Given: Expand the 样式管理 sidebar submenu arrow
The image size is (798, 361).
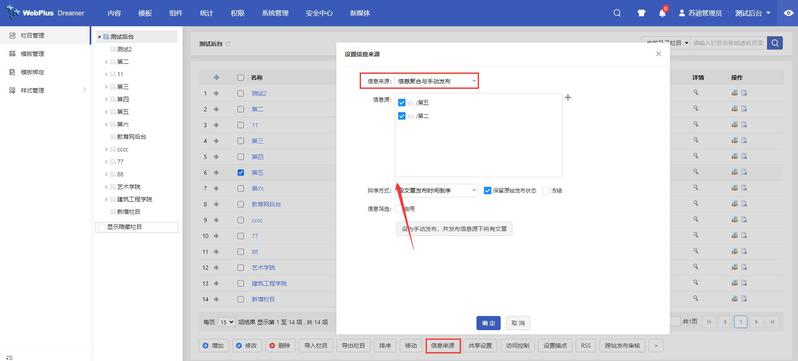Looking at the screenshot, I should click(84, 90).
